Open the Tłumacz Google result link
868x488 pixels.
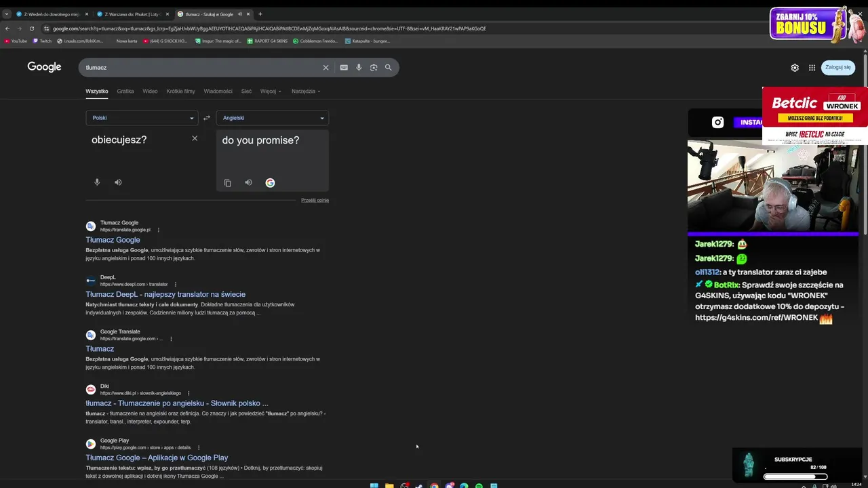pos(113,240)
